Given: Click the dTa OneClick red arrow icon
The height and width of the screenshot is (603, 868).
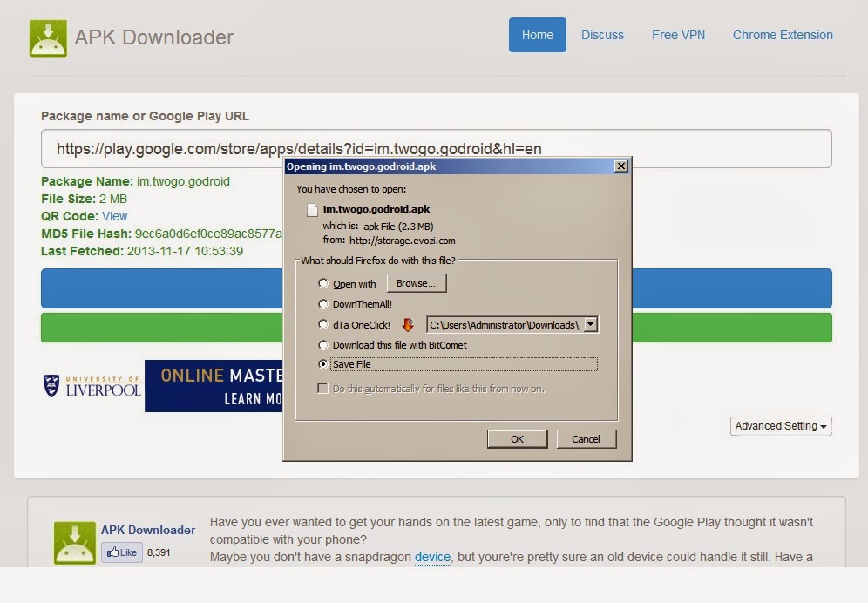Looking at the screenshot, I should point(408,325).
